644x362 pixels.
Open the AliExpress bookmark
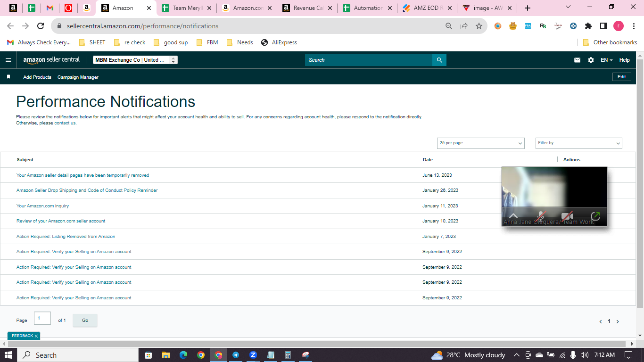pos(279,42)
